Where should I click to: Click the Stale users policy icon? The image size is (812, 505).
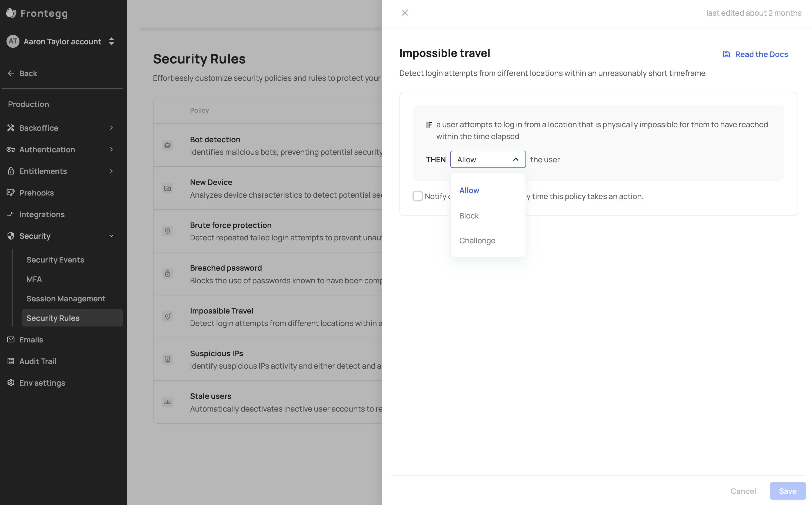tap(168, 402)
